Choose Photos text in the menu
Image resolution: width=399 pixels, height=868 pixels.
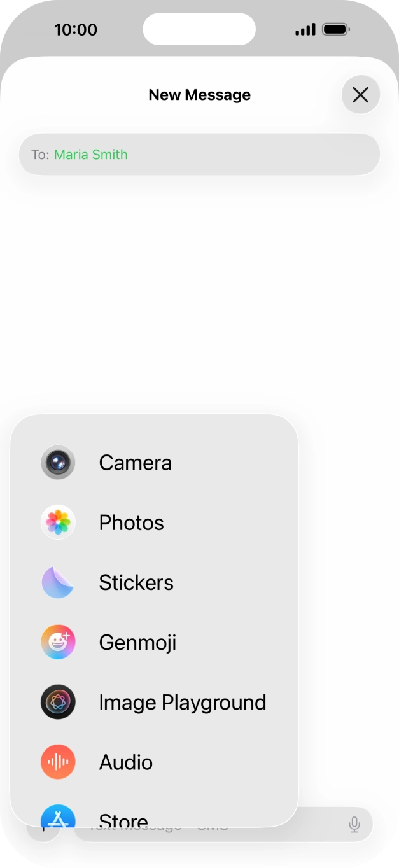132,522
